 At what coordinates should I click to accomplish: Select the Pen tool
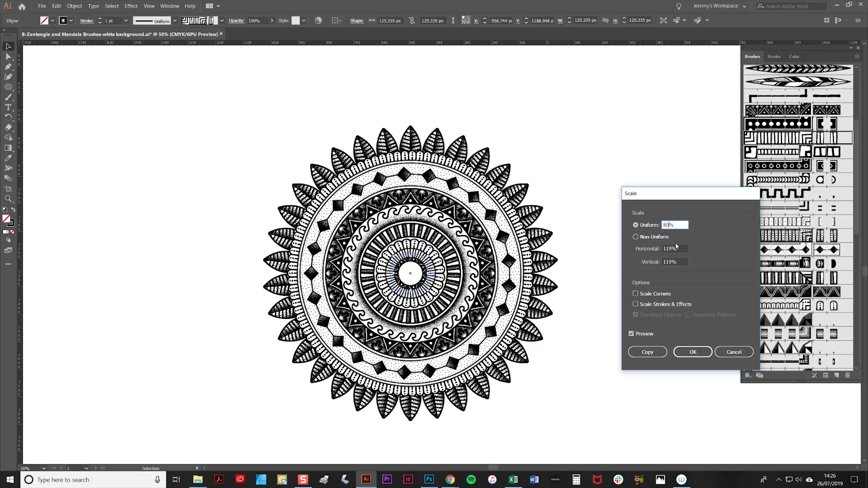tap(8, 67)
